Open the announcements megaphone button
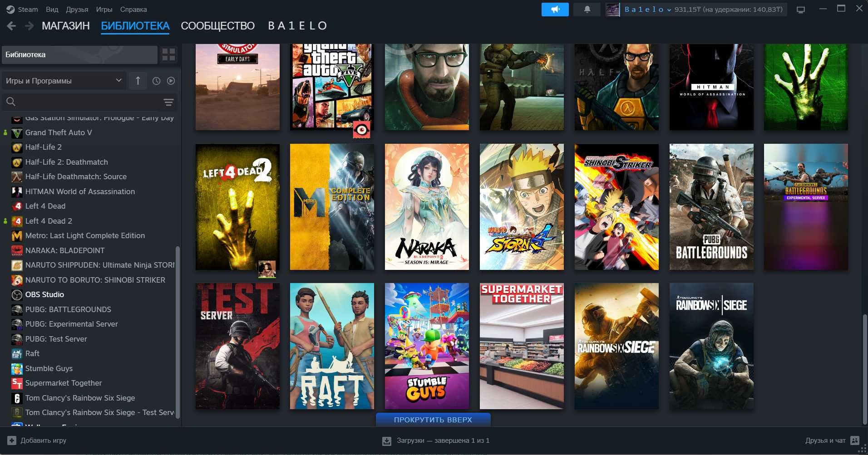 555,9
